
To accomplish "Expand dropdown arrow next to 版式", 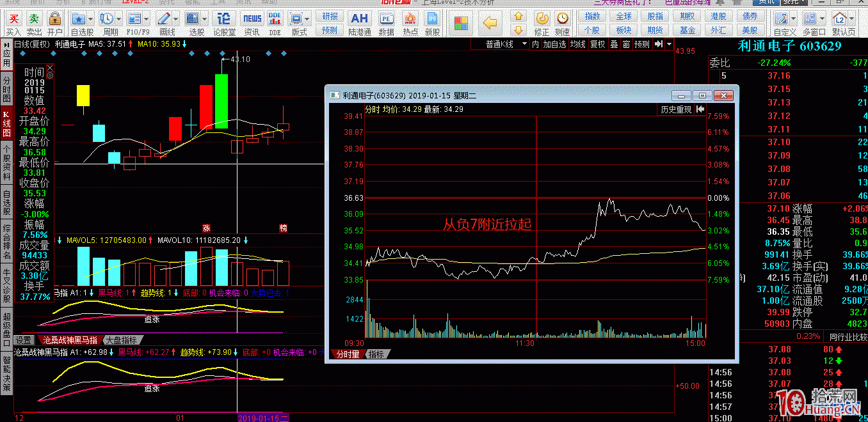I will [308, 19].
